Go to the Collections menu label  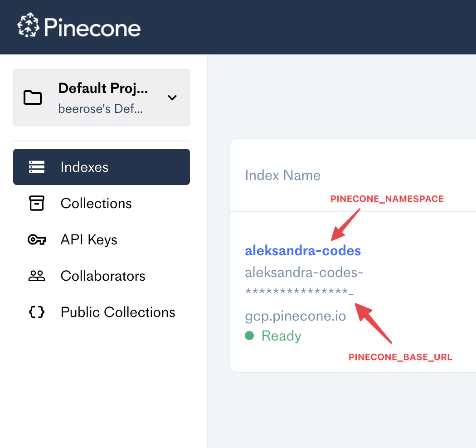pyautogui.click(x=96, y=203)
